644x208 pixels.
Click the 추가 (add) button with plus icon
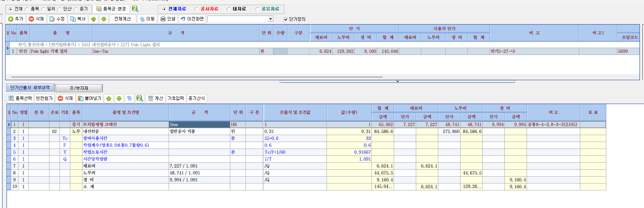click(16, 19)
